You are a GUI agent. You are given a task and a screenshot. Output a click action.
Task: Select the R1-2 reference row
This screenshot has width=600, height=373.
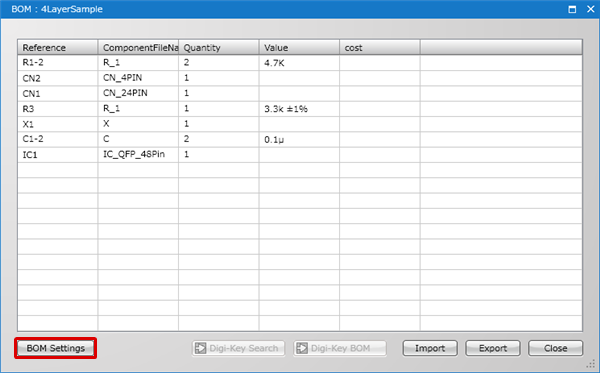pyautogui.click(x=300, y=63)
